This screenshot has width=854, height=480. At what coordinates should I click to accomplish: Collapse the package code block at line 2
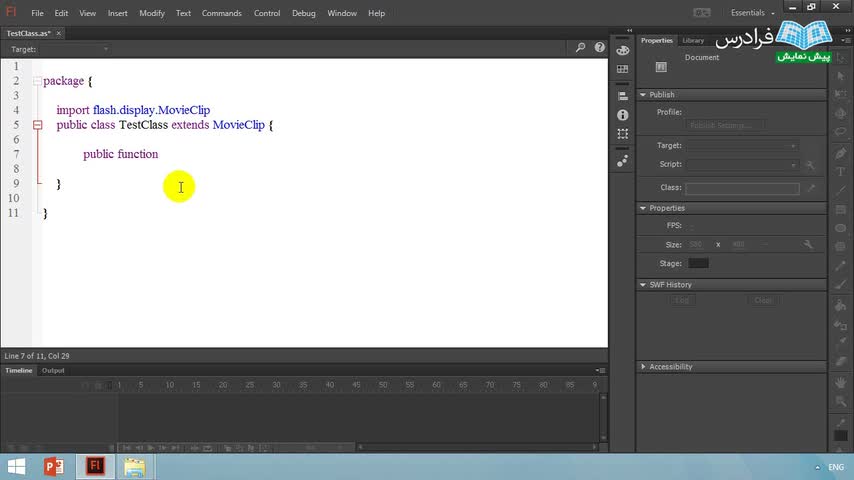tap(38, 81)
